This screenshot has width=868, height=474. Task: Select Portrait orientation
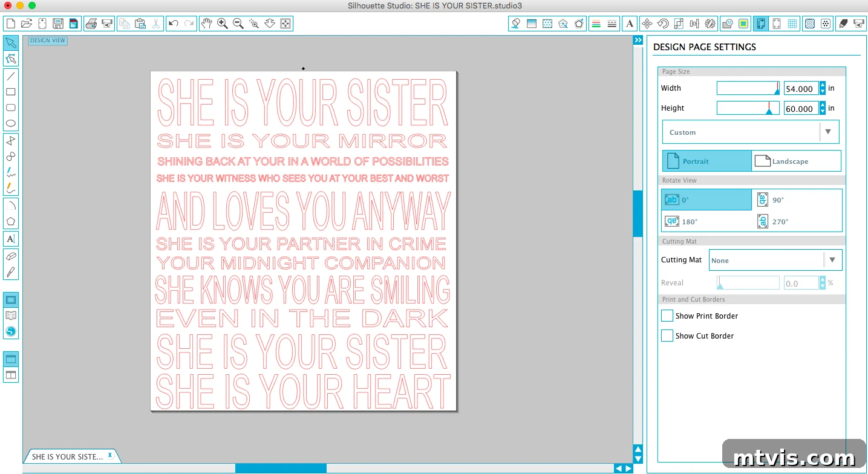pos(707,161)
